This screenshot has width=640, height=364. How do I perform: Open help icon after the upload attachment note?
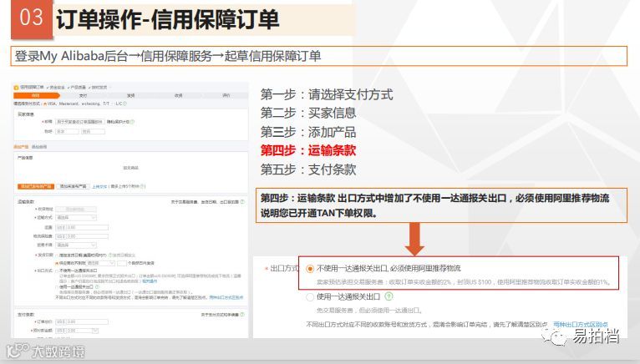142,186
